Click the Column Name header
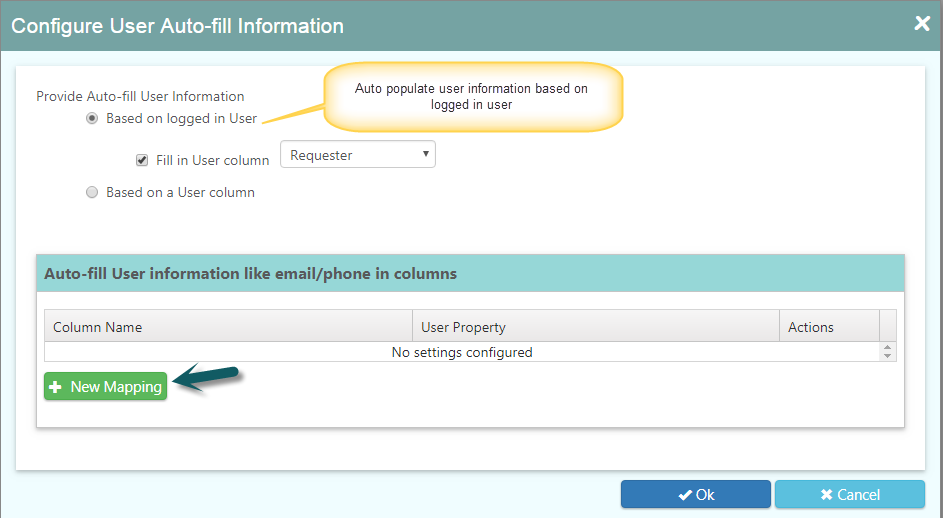The height and width of the screenshot is (518, 943). (229, 327)
